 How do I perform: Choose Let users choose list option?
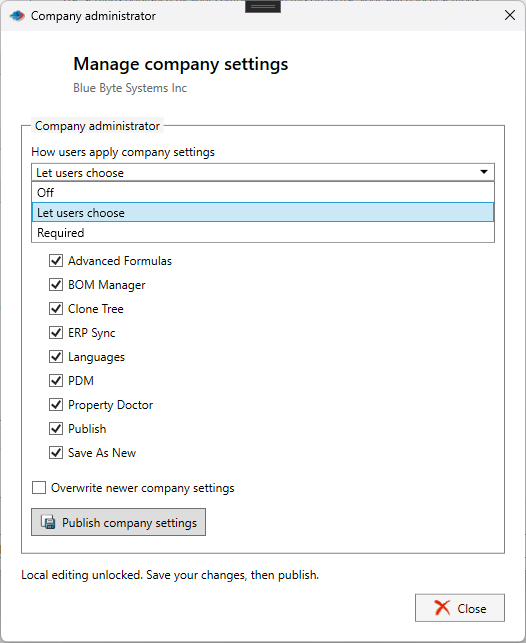pyautogui.click(x=263, y=212)
